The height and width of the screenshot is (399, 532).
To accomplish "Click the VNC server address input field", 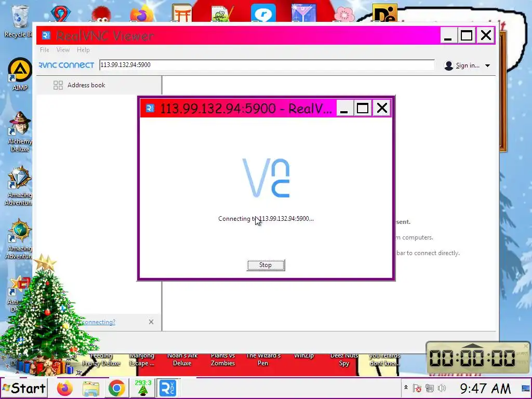I will coord(267,65).
